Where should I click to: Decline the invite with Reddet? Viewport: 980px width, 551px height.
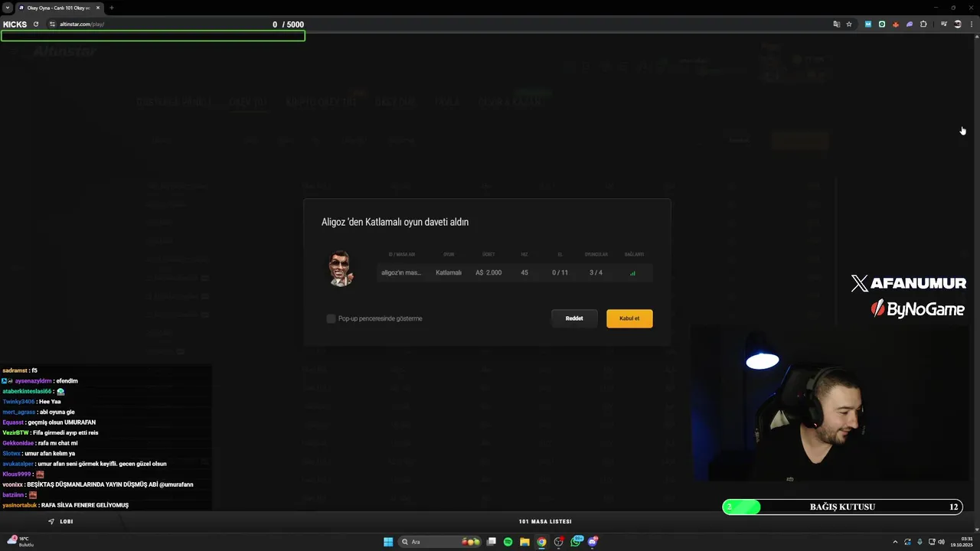(574, 318)
